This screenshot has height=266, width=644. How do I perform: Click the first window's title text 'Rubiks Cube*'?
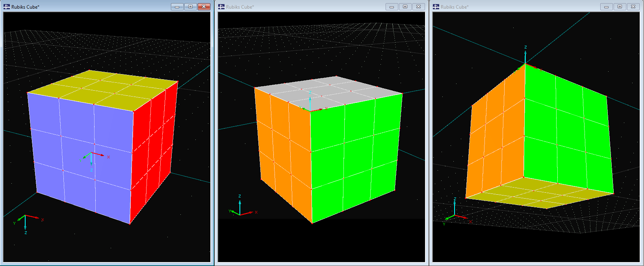[x=25, y=7]
